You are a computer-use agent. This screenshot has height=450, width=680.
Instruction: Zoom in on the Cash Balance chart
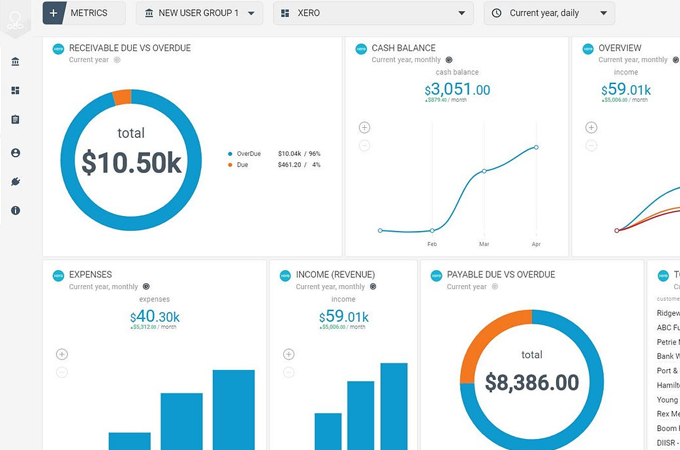(x=364, y=128)
